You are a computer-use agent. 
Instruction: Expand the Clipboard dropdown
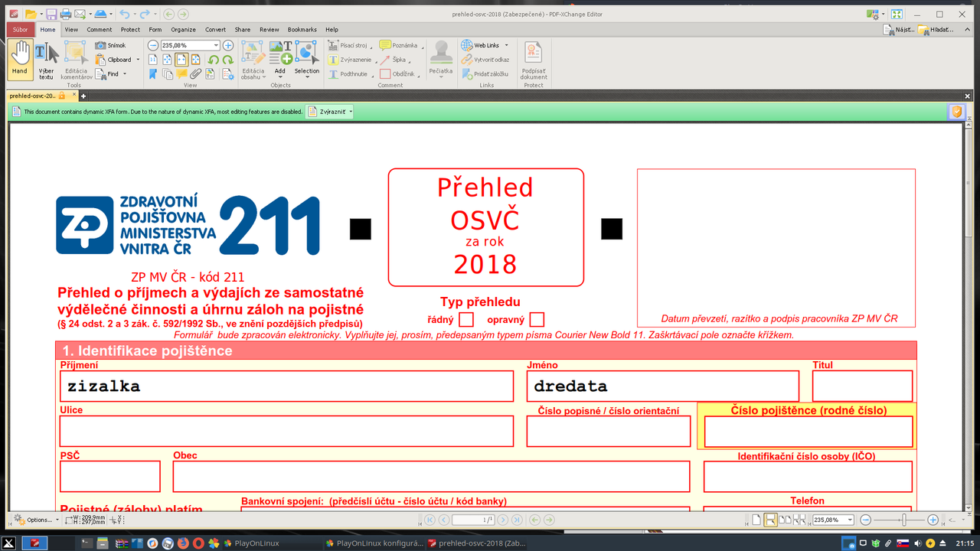point(138,60)
